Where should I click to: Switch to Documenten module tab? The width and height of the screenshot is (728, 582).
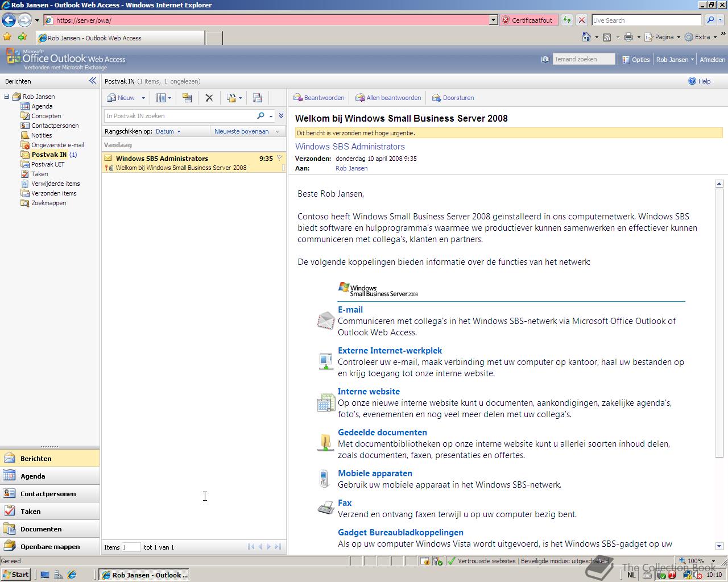click(x=49, y=529)
